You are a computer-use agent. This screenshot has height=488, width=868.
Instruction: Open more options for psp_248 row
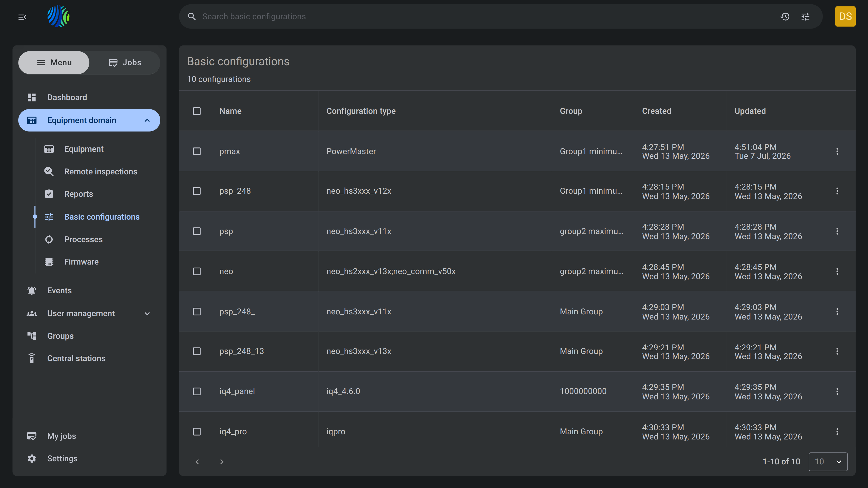pyautogui.click(x=837, y=191)
